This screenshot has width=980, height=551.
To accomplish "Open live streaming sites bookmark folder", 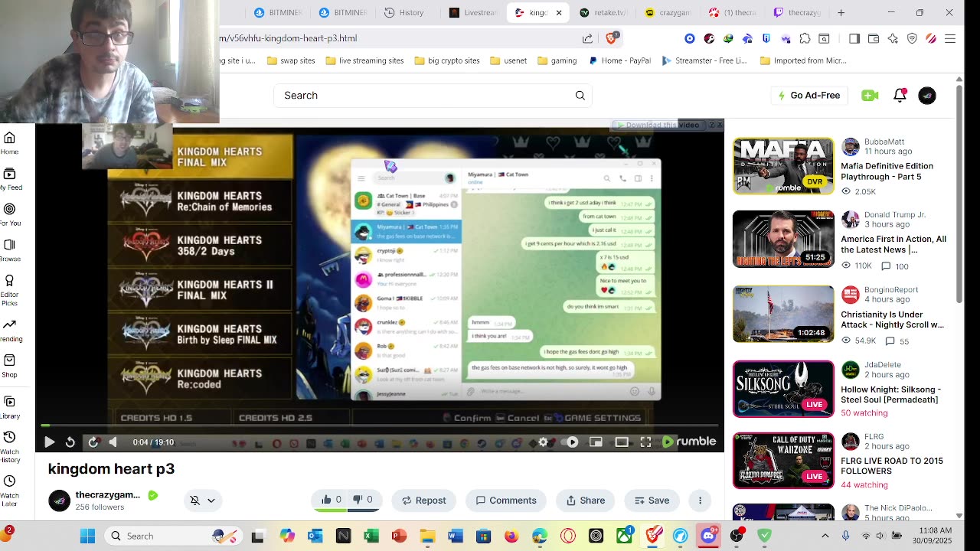I will pyautogui.click(x=364, y=60).
